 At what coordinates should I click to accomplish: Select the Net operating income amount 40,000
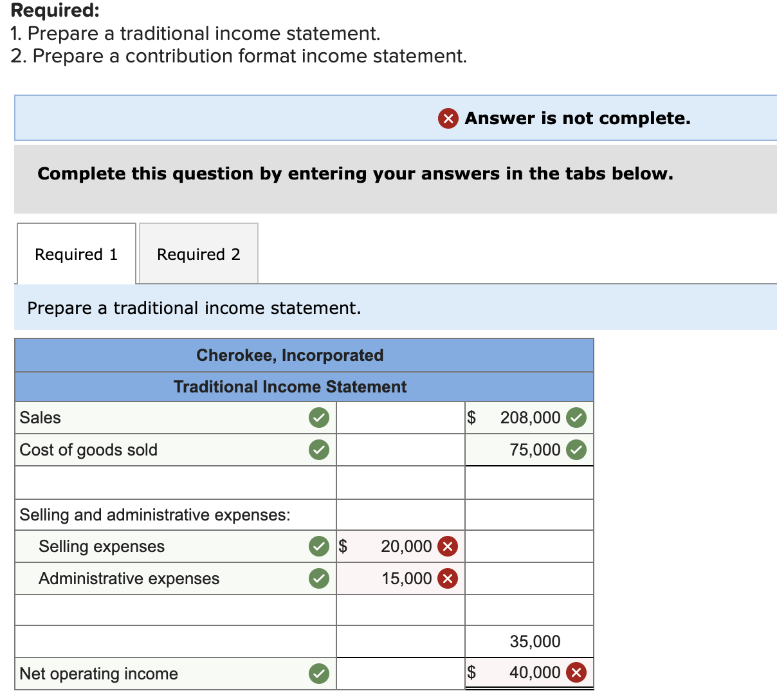529,673
